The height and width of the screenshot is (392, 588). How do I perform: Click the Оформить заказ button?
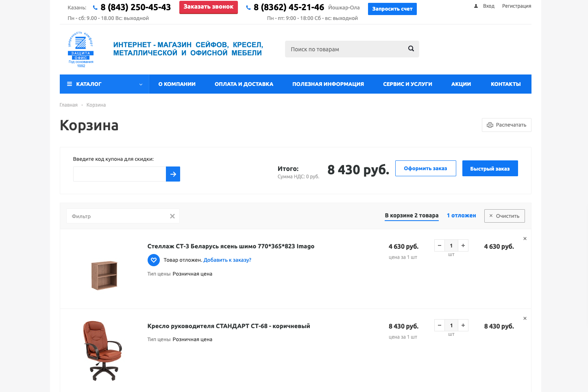pos(426,169)
